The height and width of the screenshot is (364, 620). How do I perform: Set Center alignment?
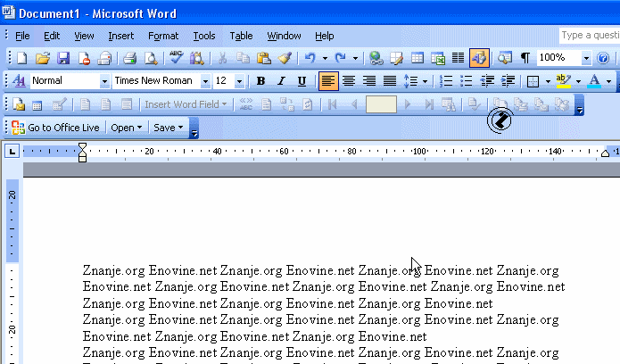(x=348, y=81)
